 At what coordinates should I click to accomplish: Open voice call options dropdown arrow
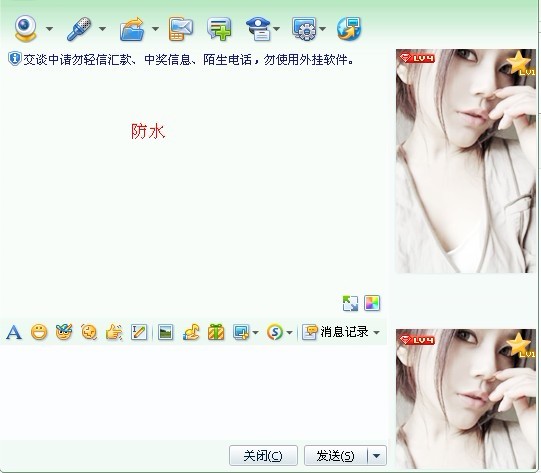tap(102, 29)
